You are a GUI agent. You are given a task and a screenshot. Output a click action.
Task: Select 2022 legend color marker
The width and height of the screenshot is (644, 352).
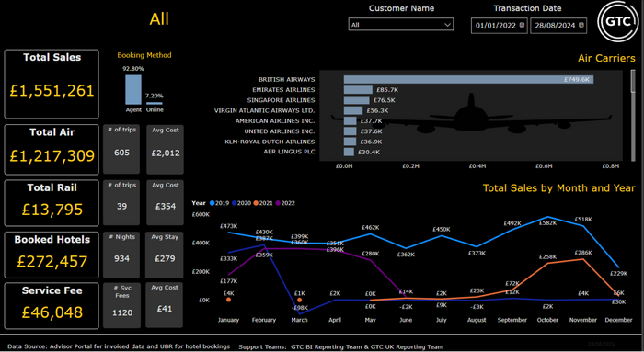coord(278,203)
